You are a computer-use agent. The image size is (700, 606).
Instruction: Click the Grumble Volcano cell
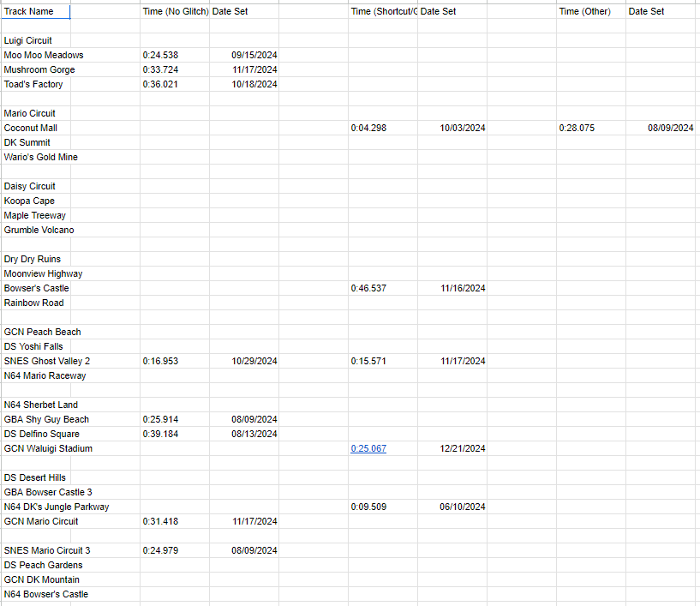point(36,230)
